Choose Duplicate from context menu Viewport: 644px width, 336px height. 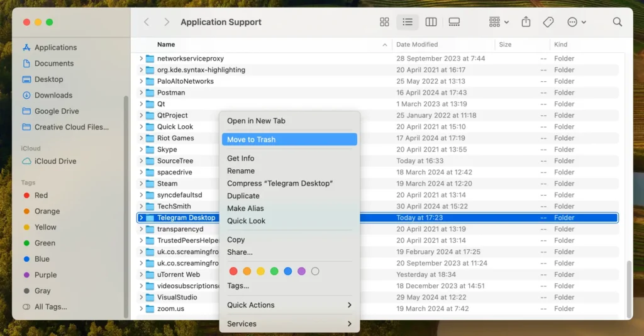pos(289,196)
